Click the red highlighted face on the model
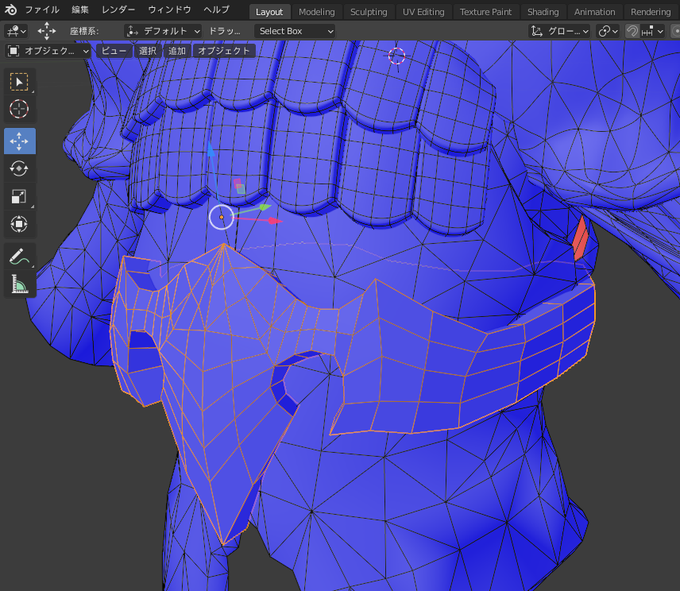680x591 pixels. point(580,240)
